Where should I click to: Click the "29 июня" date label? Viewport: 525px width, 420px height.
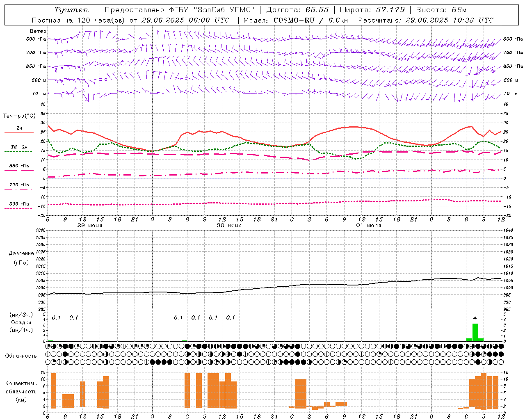90,226
